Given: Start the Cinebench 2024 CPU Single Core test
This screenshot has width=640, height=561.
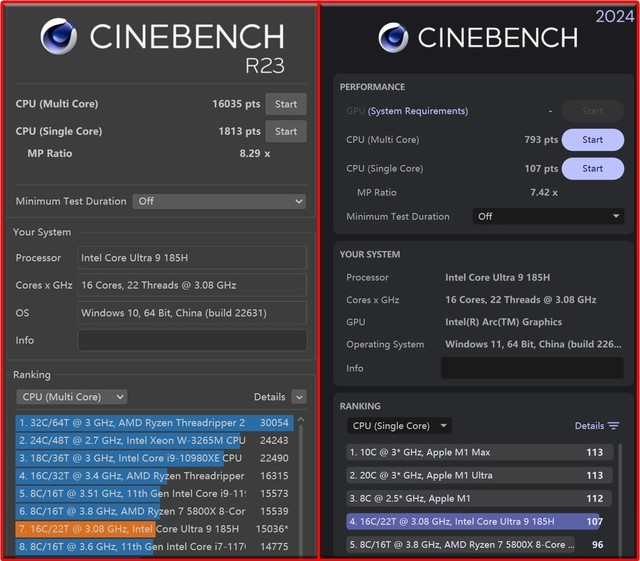Looking at the screenshot, I should pos(592,168).
